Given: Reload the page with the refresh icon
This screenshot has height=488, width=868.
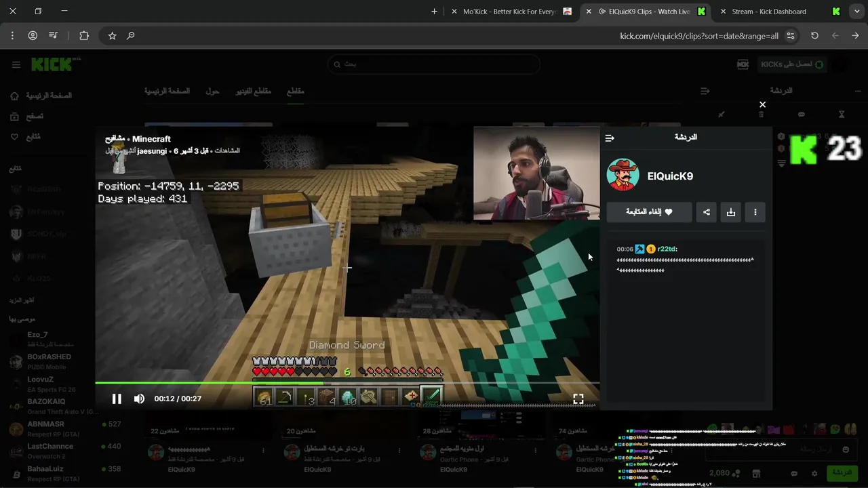Looking at the screenshot, I should pos(814,36).
